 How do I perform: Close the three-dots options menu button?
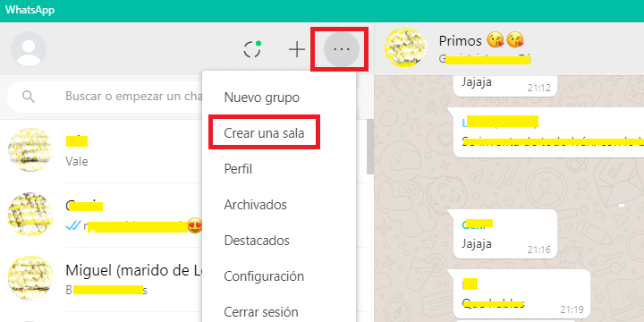(x=342, y=49)
